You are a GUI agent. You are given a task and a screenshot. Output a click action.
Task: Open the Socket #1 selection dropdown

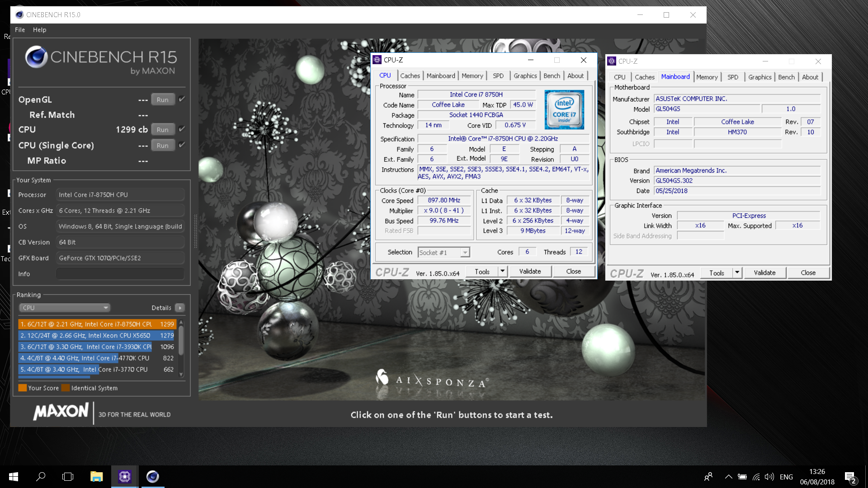pyautogui.click(x=444, y=253)
